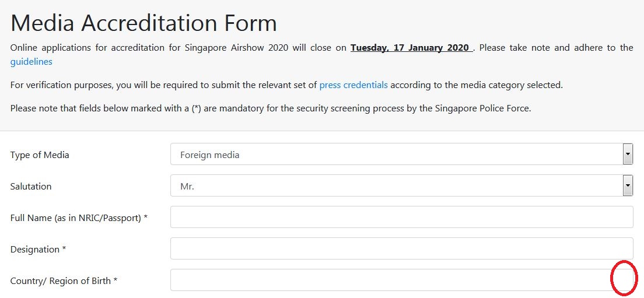The width and height of the screenshot is (644, 298).
Task: Focus the Country/Region of Birth field
Action: (390, 281)
